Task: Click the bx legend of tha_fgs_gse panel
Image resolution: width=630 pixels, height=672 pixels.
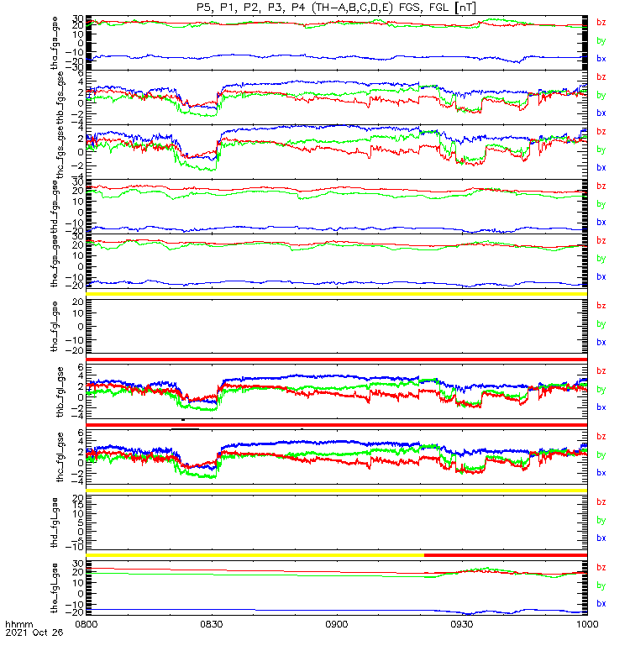Action: (x=601, y=59)
